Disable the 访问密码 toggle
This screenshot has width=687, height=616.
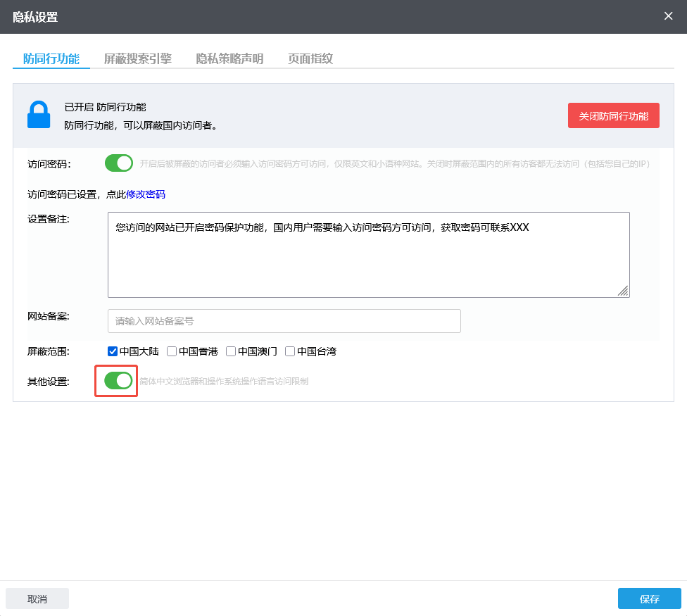118,163
